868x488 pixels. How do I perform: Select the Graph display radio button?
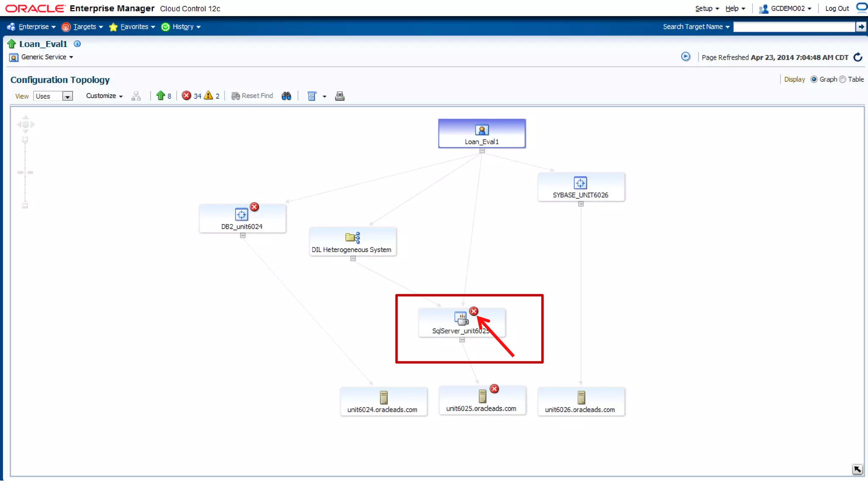(x=814, y=79)
